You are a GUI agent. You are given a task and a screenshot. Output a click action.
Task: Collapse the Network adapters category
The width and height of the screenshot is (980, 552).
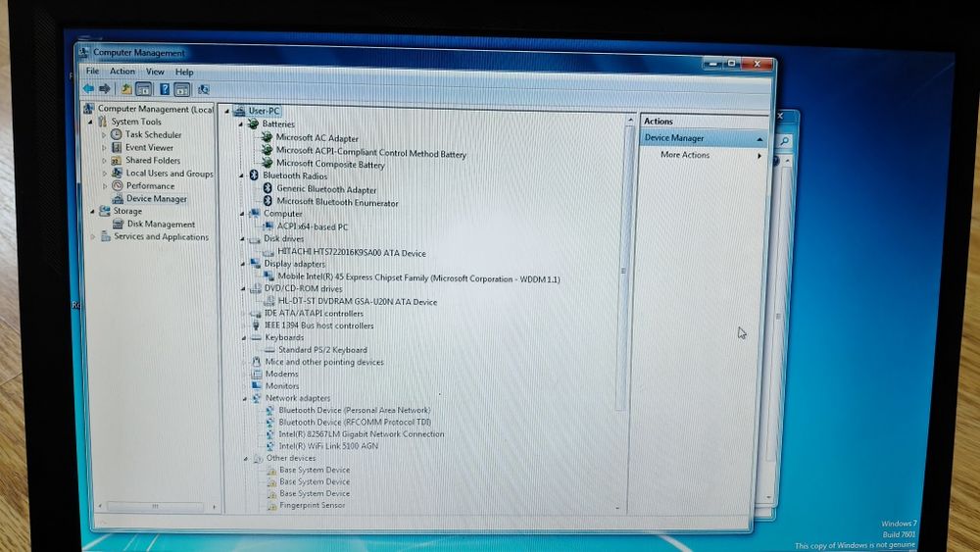(244, 398)
